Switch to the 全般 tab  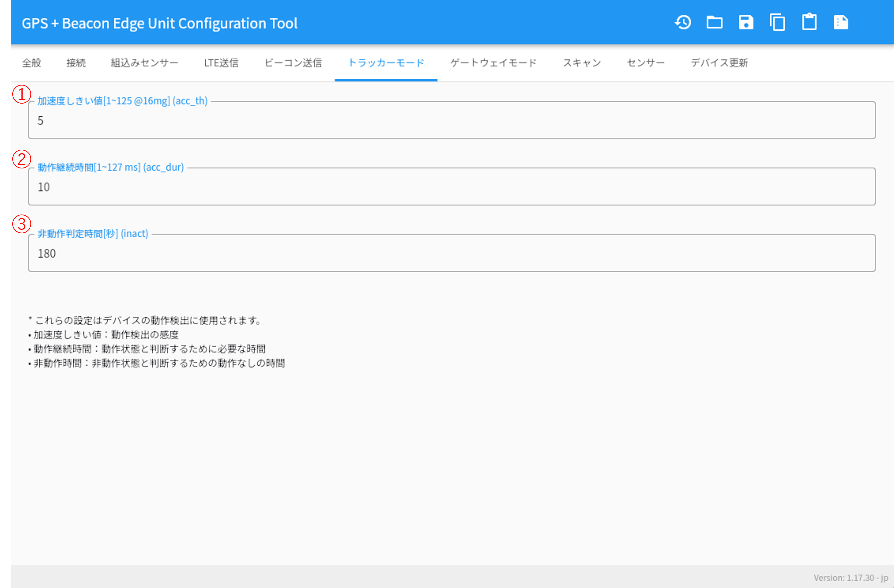[x=32, y=63]
